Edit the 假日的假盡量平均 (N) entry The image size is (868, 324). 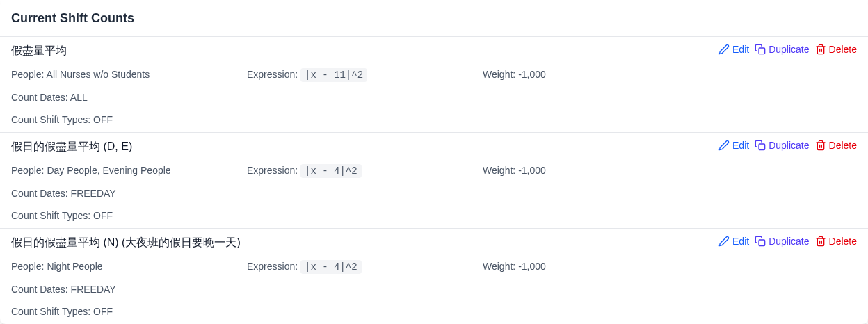[x=734, y=241]
